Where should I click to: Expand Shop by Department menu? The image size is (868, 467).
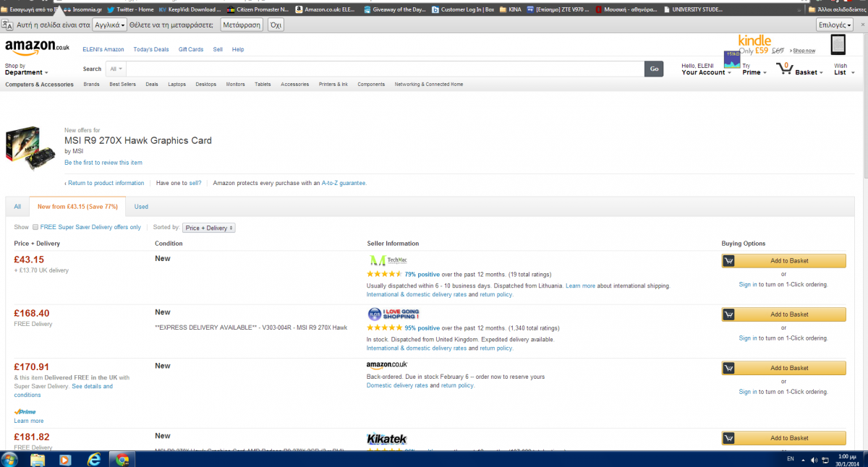pos(27,69)
